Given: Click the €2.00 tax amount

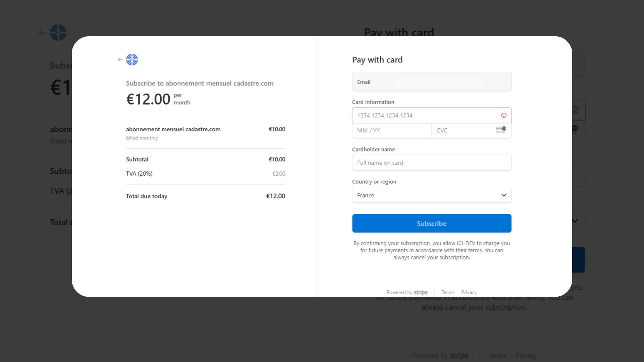Looking at the screenshot, I should pyautogui.click(x=278, y=174).
